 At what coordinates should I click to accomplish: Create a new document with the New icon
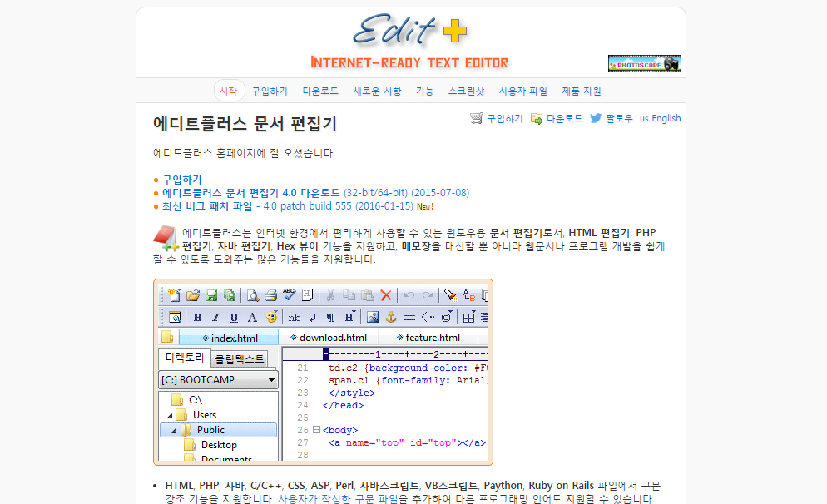(175, 295)
